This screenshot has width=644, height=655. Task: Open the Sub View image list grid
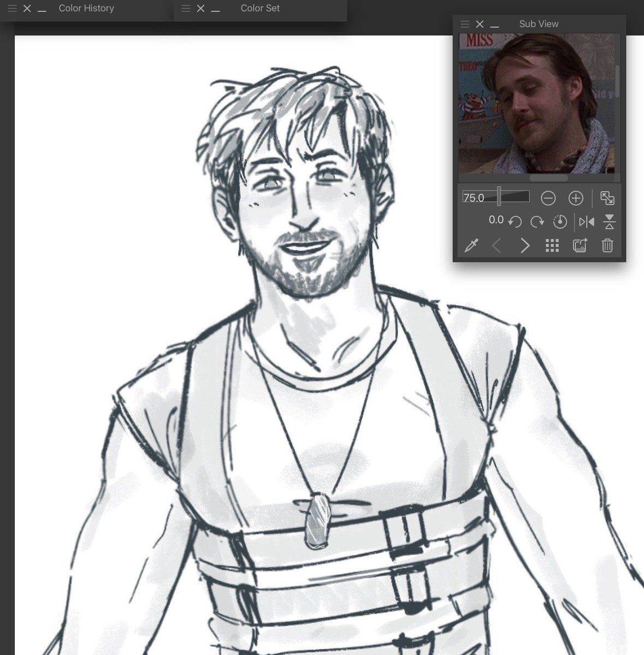pos(552,246)
